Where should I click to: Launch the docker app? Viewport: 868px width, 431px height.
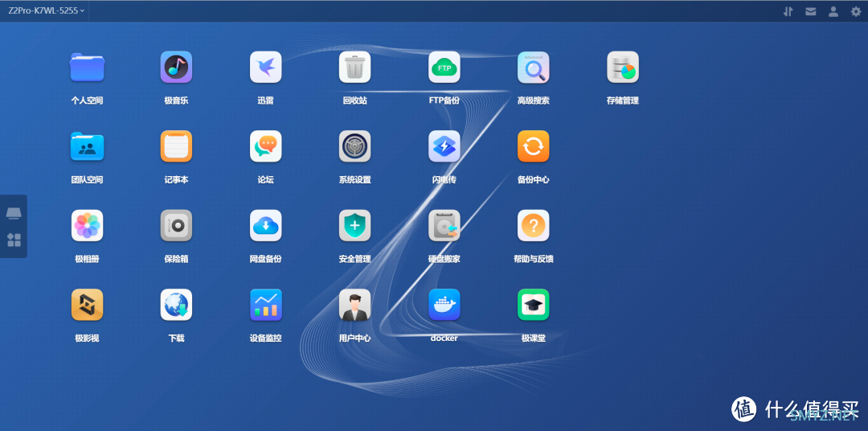point(444,305)
